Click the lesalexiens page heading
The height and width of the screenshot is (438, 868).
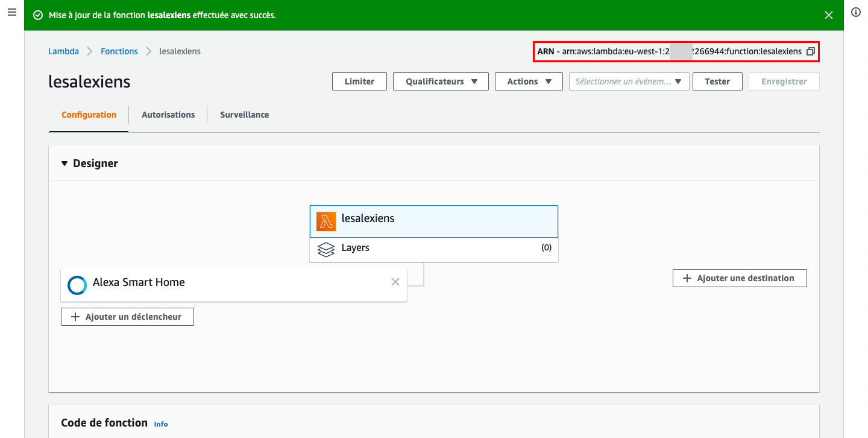pyautogui.click(x=89, y=81)
